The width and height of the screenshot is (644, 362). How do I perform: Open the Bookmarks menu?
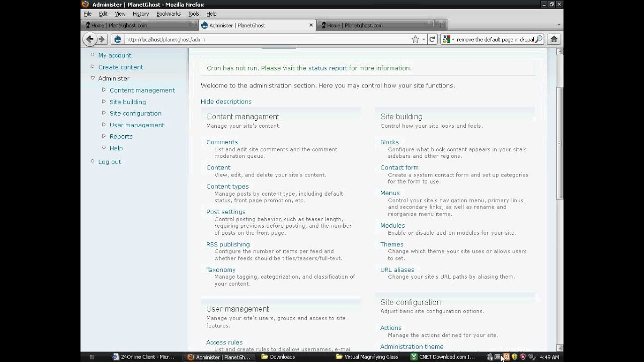[x=169, y=14]
